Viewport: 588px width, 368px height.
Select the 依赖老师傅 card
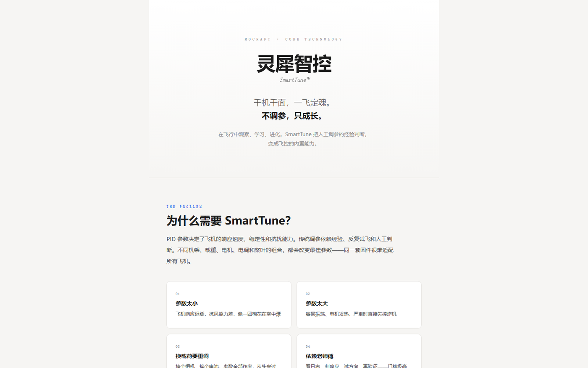click(359, 351)
